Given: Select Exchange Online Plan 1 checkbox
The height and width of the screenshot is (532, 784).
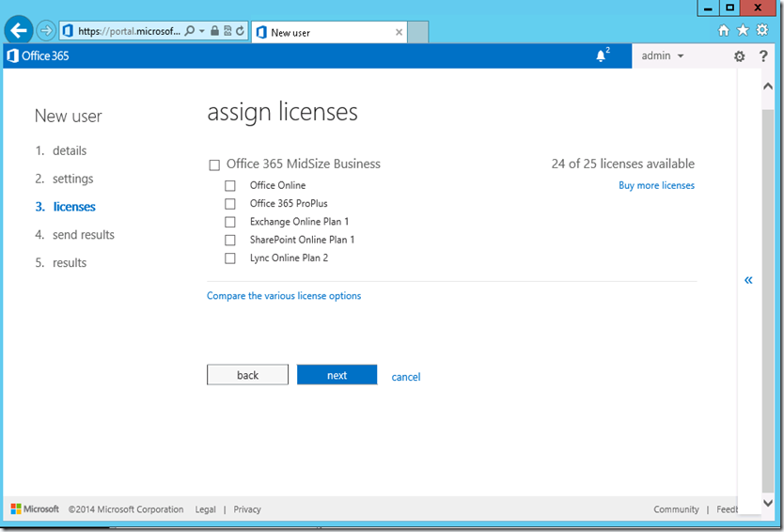Looking at the screenshot, I should click(230, 222).
